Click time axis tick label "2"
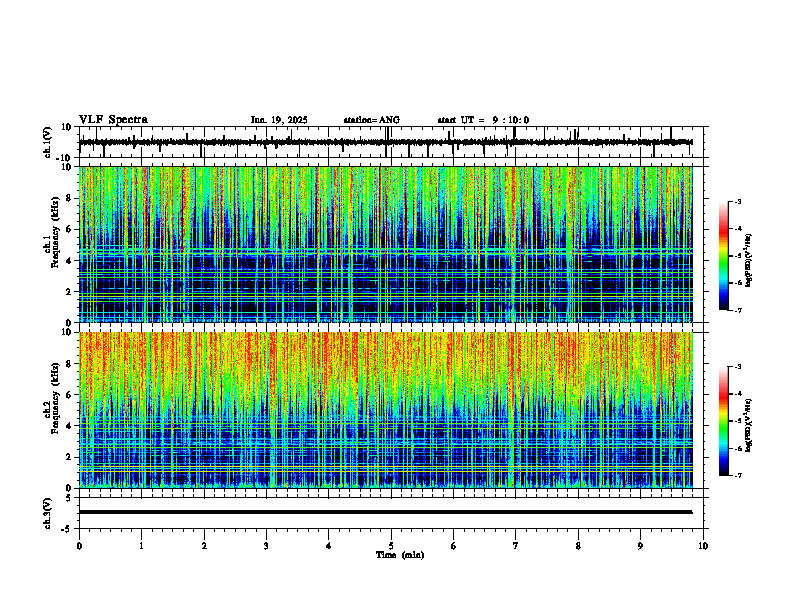 [x=204, y=546]
